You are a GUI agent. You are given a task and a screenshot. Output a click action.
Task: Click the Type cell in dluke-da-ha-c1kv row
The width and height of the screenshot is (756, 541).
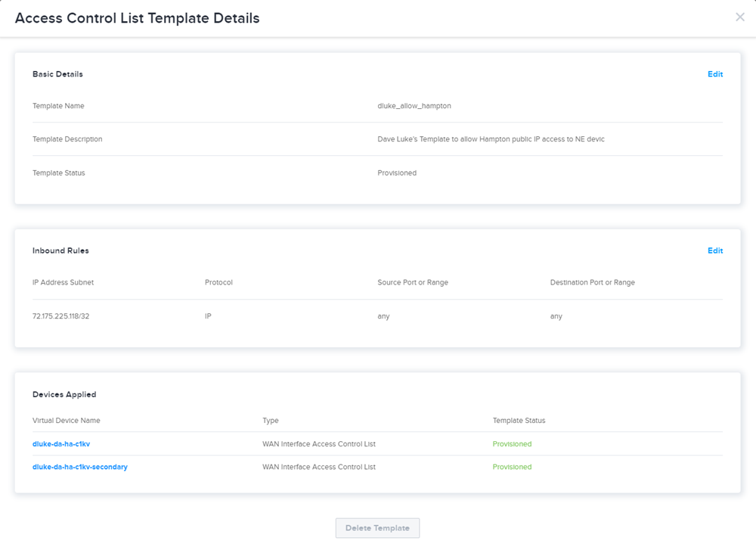(x=319, y=444)
